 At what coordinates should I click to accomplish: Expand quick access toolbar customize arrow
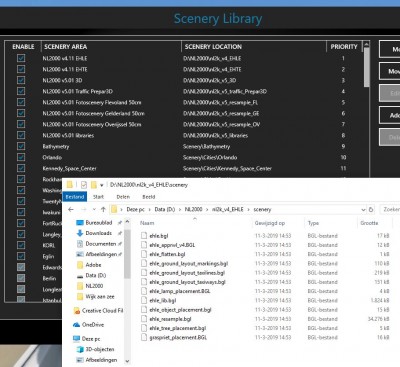pos(101,185)
